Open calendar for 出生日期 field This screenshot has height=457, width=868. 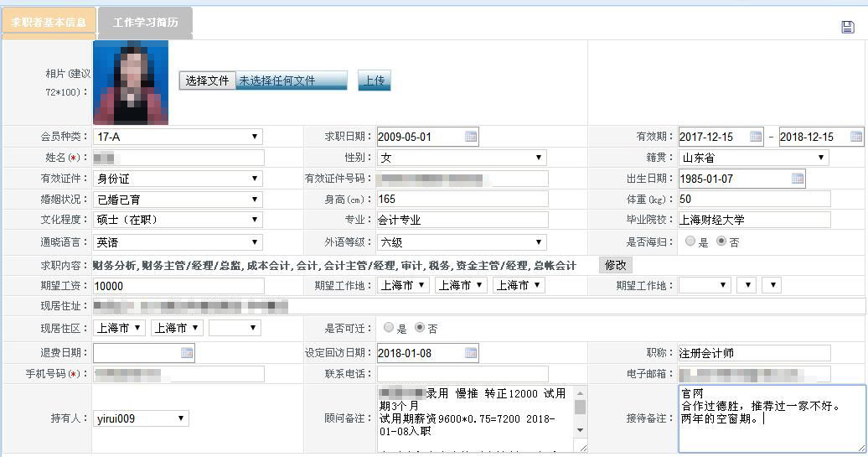coord(797,179)
